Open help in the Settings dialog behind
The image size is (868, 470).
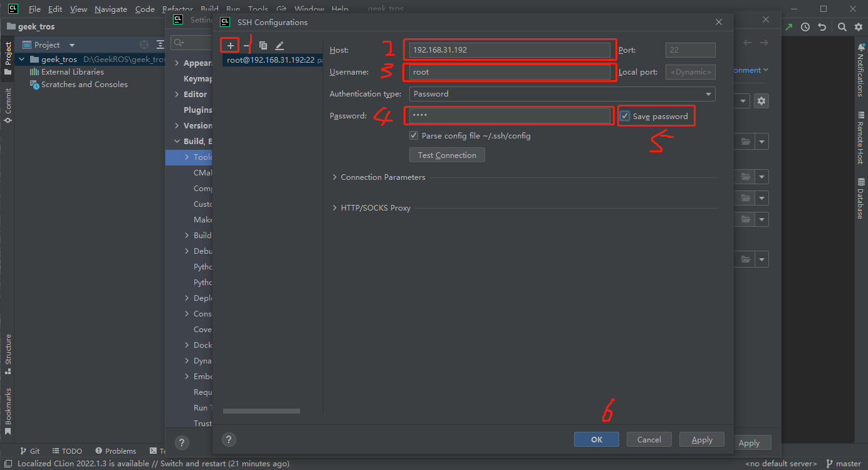tap(181, 442)
